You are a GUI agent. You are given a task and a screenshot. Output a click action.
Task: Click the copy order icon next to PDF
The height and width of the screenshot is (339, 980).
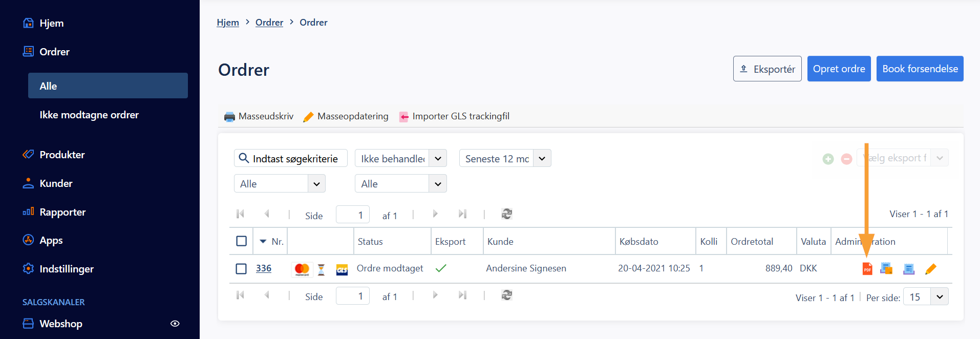(x=886, y=268)
